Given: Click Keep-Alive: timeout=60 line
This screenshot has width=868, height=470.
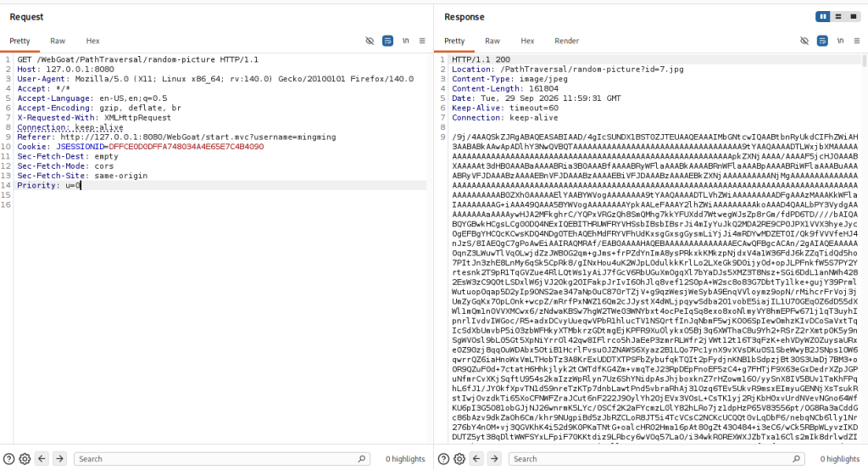Looking at the screenshot, I should 505,108.
